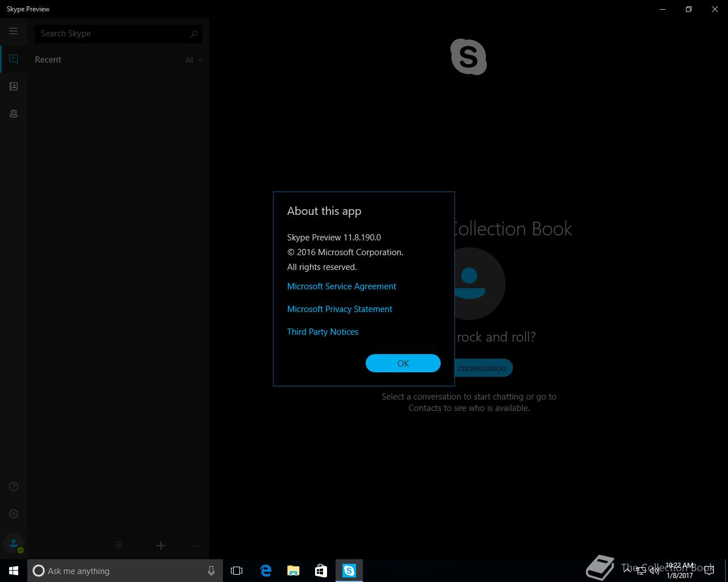Open Skype Settings gear icon
Screen dimensions: 728x582
(x=14, y=514)
